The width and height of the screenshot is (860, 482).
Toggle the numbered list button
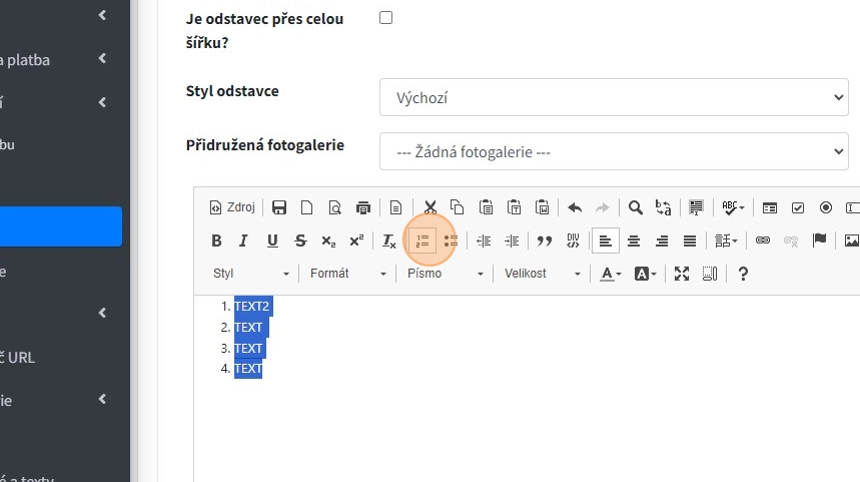(x=423, y=241)
